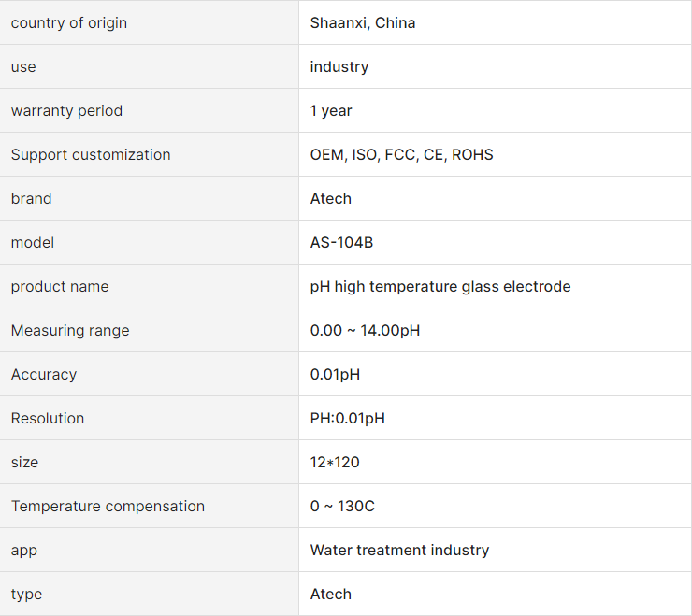Select 'pH high temperature glass electrode' text
This screenshot has width=692, height=616.
(x=440, y=287)
